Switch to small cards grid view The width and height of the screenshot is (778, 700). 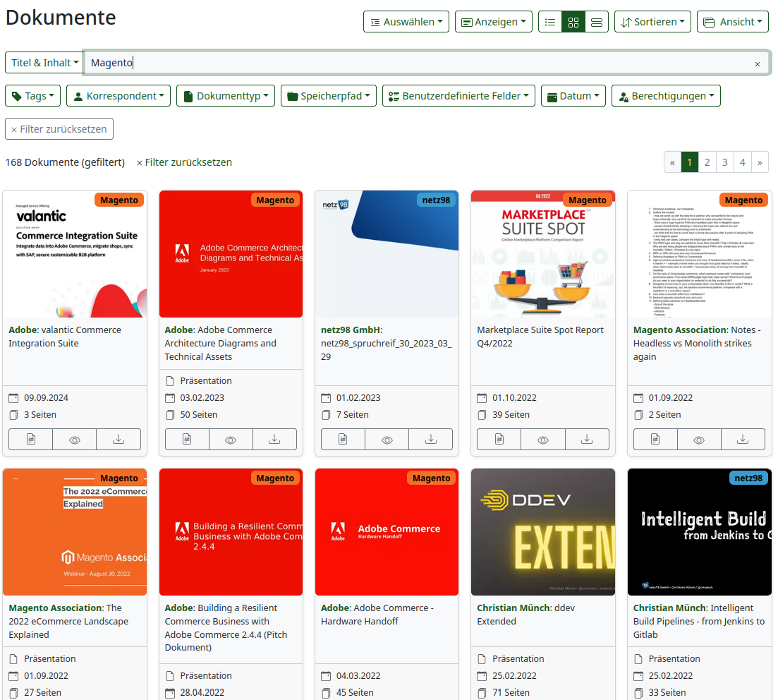click(573, 22)
